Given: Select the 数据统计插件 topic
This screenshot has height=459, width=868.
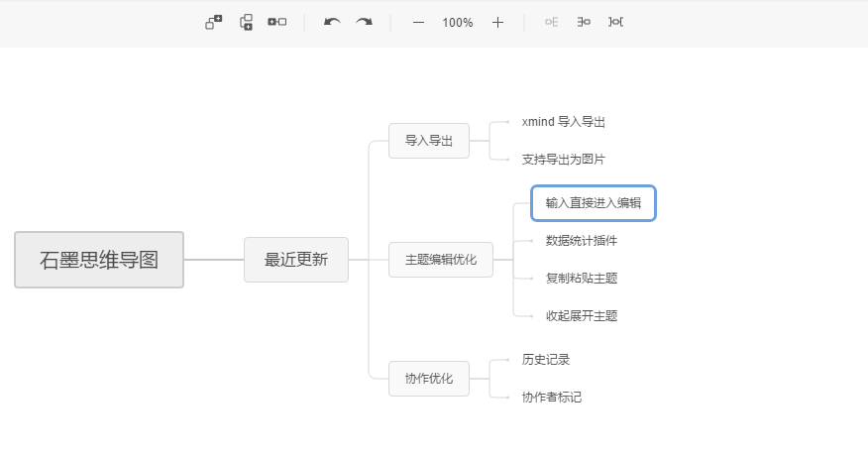Looking at the screenshot, I should [x=582, y=241].
